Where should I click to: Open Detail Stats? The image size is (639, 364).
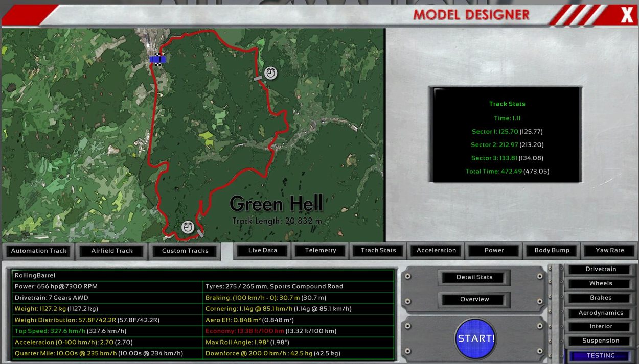(x=474, y=277)
